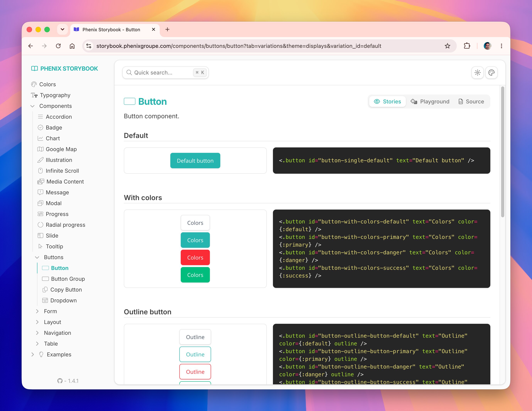Screen dimensions: 532x411
Task: Click the PHENIX STORYBOOK logo link
Action: pos(65,68)
